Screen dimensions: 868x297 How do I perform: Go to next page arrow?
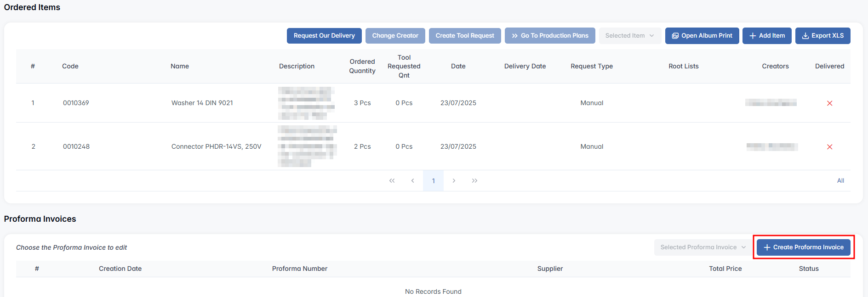pyautogui.click(x=454, y=181)
